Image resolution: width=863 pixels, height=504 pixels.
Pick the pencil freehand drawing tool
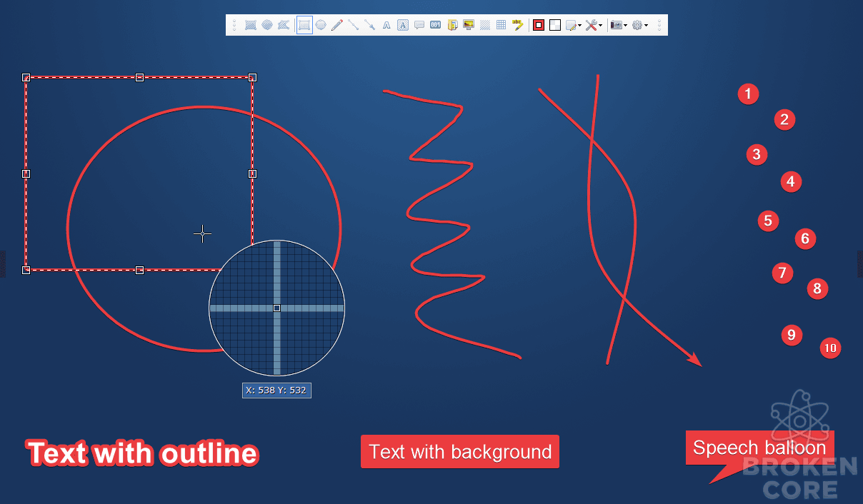point(337,25)
